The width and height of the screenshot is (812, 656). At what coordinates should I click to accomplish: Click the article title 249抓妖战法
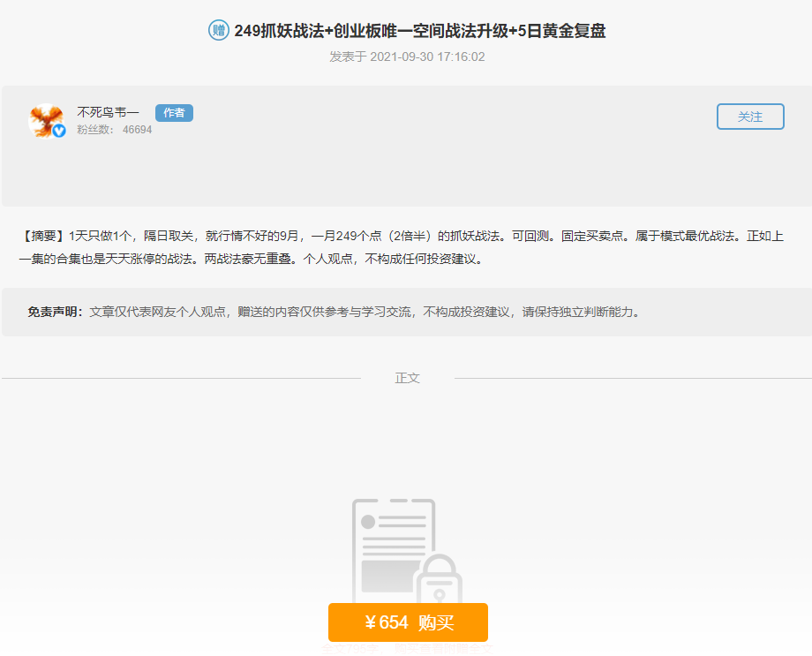[419, 31]
